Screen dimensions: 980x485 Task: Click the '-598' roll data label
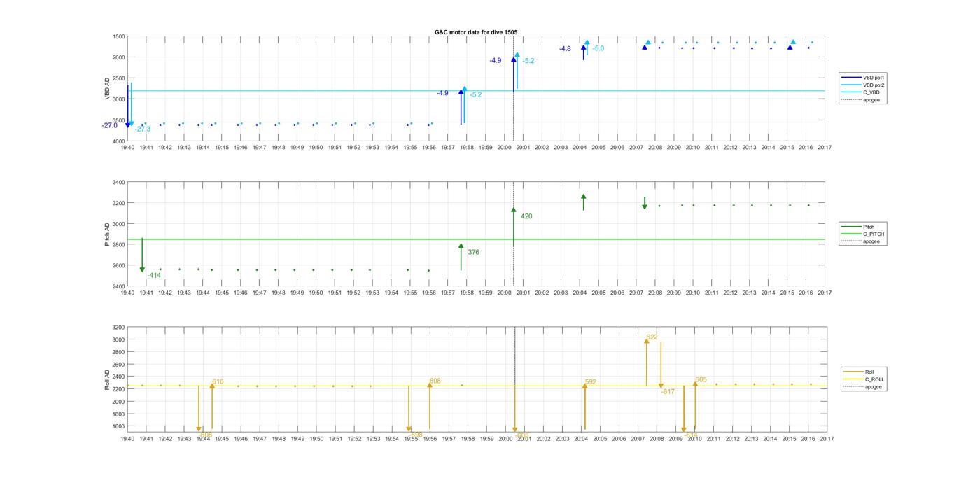[x=416, y=435]
